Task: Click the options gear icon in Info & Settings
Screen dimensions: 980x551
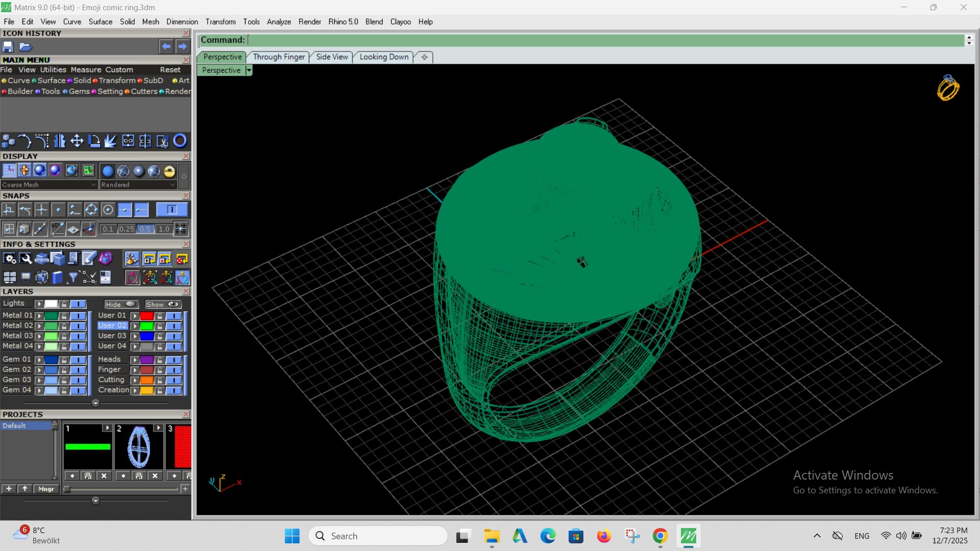Action: pos(10,259)
